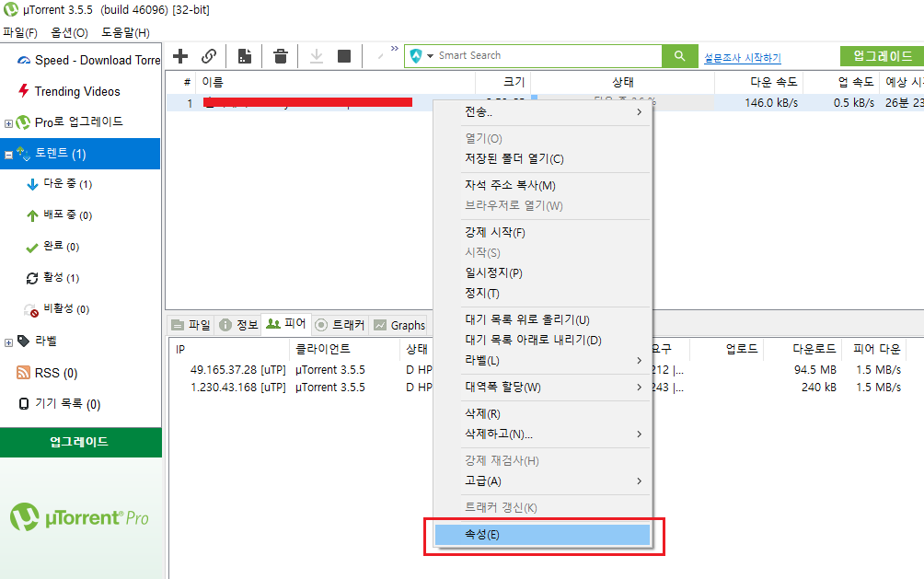Open 대역폭 할당(W) submenu
924x579 pixels.
click(x=543, y=388)
